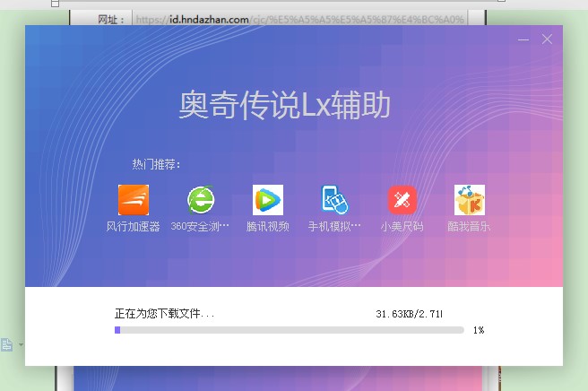Click the 风行加速器 label text
This screenshot has height=391, width=588.
tap(134, 226)
